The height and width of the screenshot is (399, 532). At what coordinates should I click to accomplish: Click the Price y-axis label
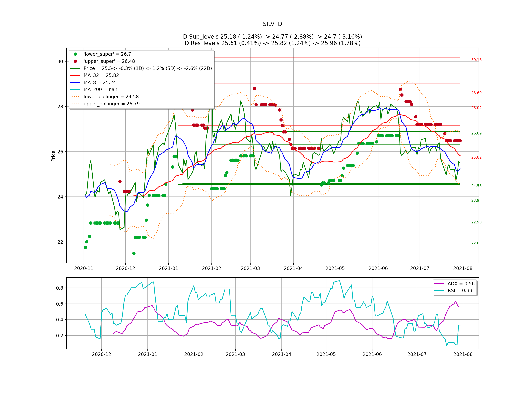click(x=53, y=156)
